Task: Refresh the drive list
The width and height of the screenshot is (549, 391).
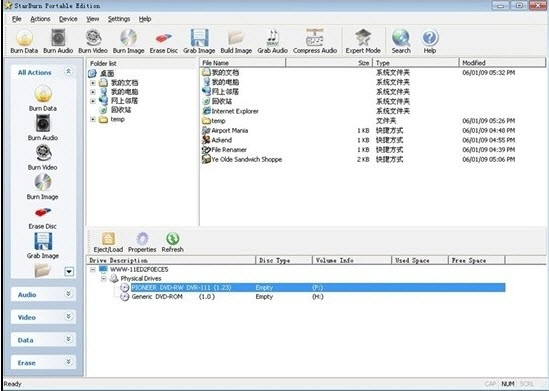Action: pyautogui.click(x=173, y=242)
